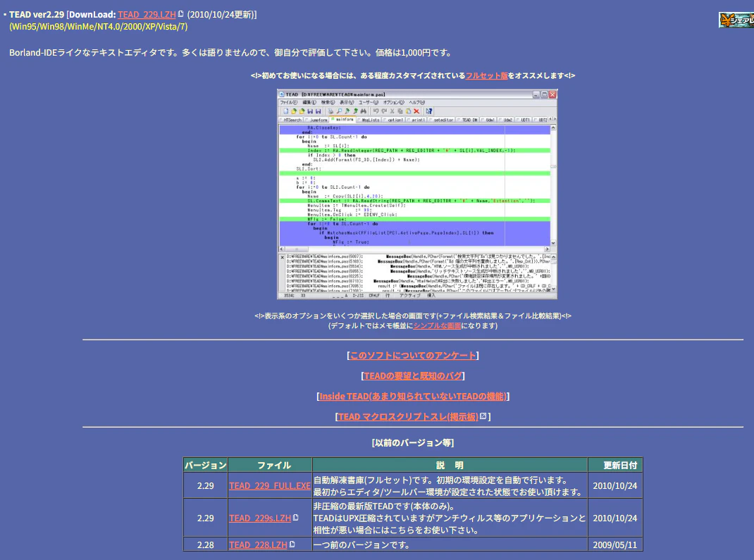This screenshot has width=754, height=560.
Task: Click the 更新日付 column header
Action: click(x=615, y=466)
